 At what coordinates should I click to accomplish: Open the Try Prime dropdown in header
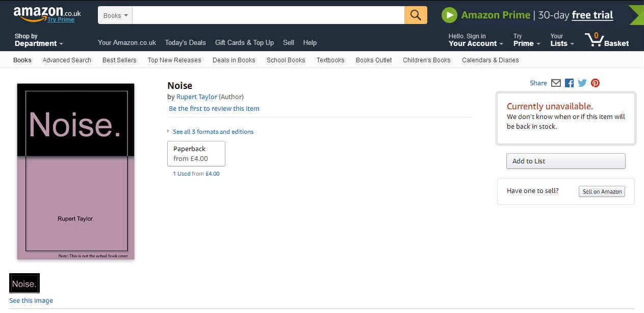pyautogui.click(x=526, y=40)
